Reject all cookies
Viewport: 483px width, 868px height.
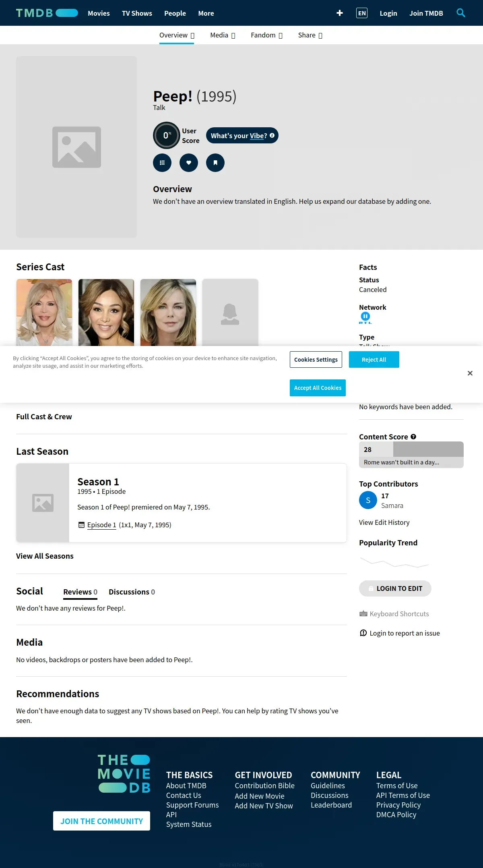[x=374, y=360]
